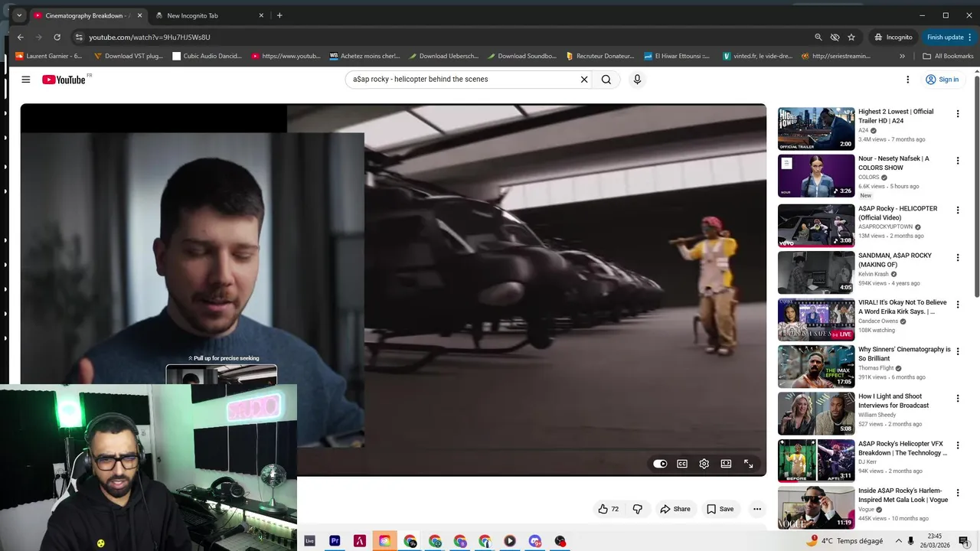Image resolution: width=980 pixels, height=551 pixels.
Task: Open the Recruteur Donateur bookmark
Action: 599,56
